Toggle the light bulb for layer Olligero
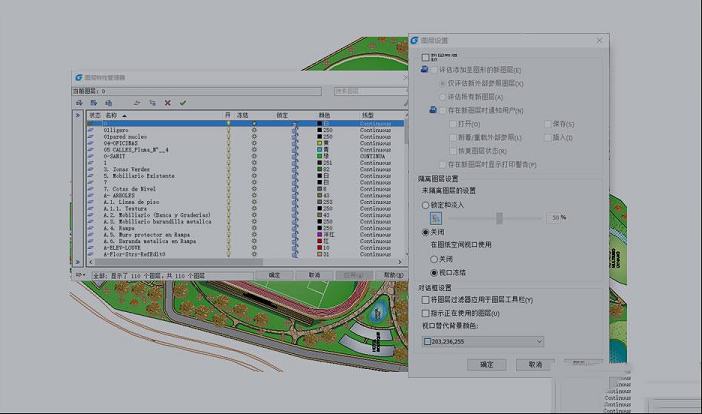Viewport: 702px width, 414px height. coord(228,130)
